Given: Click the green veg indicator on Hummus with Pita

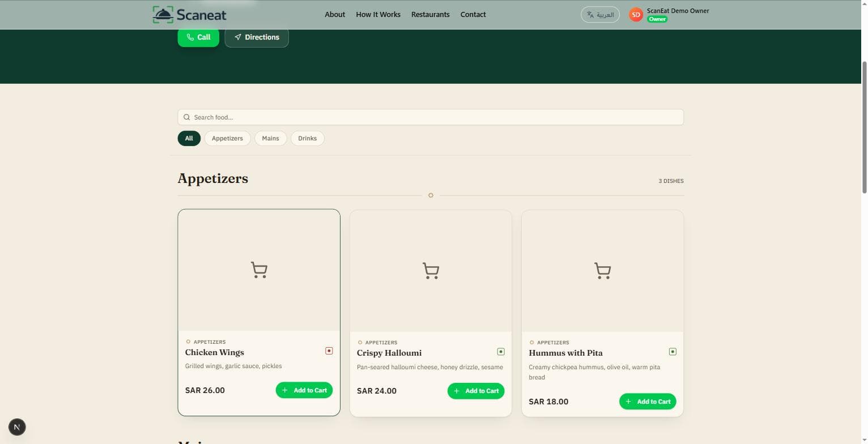Looking at the screenshot, I should [x=673, y=352].
